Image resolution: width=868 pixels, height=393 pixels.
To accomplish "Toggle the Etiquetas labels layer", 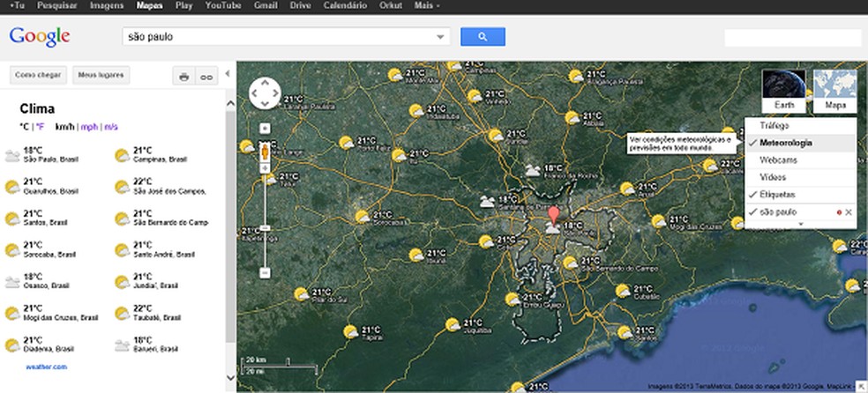I will 800,195.
